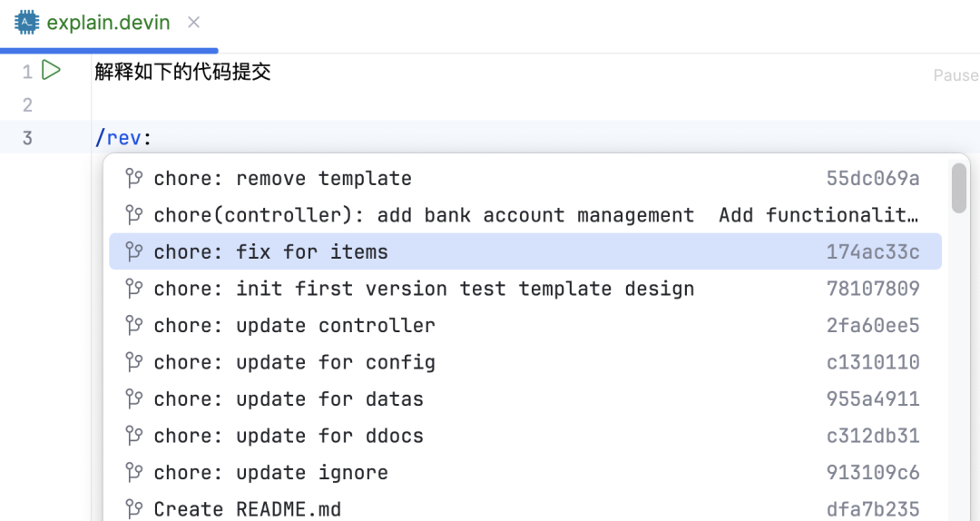The width and height of the screenshot is (980, 521).
Task: Click commit icon beside 'chore: fix for items'
Action: point(133,251)
